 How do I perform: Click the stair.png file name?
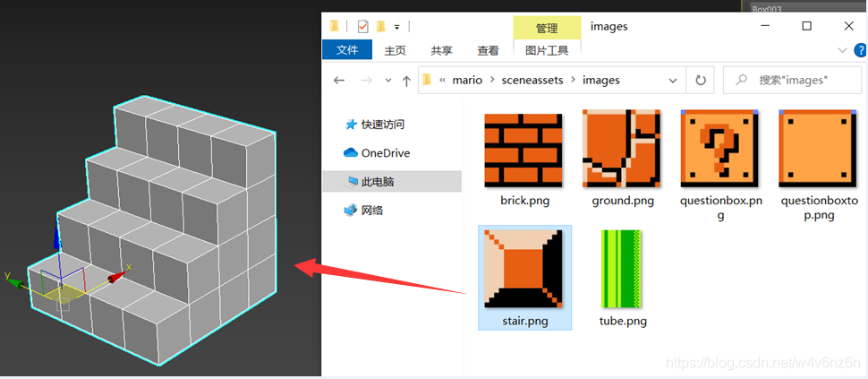[x=524, y=321]
